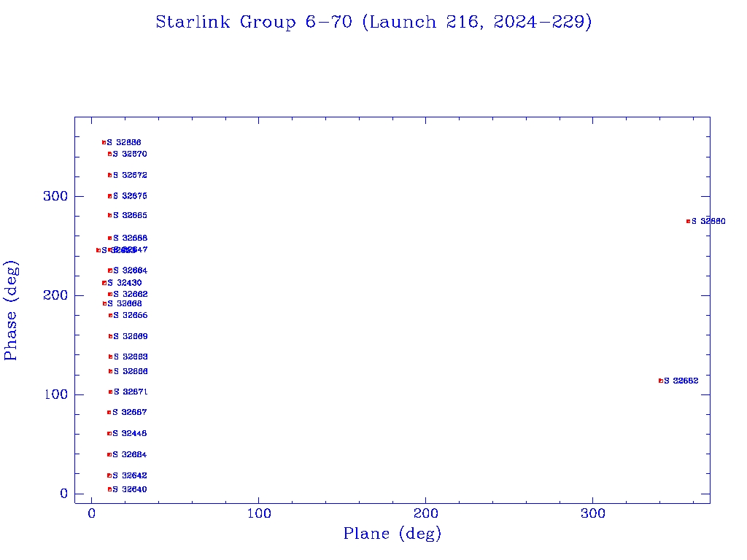Viewport: 747px width, 560px height.
Task: Click the 'S 32684' satellite label
Action: click(130, 455)
